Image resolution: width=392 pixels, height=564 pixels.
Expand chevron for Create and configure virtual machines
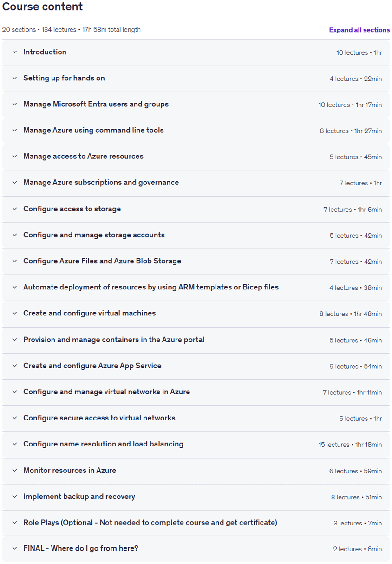pos(14,314)
